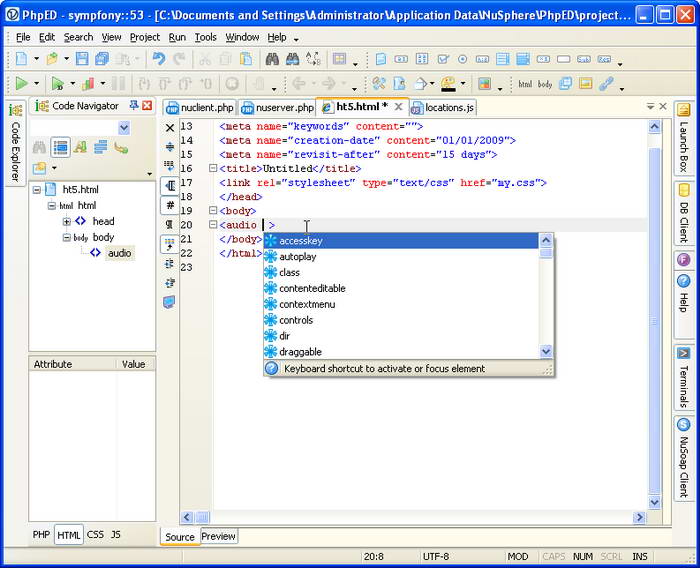Click the completion list scroll down arrow
Viewport: 700px width, 568px height.
click(546, 351)
